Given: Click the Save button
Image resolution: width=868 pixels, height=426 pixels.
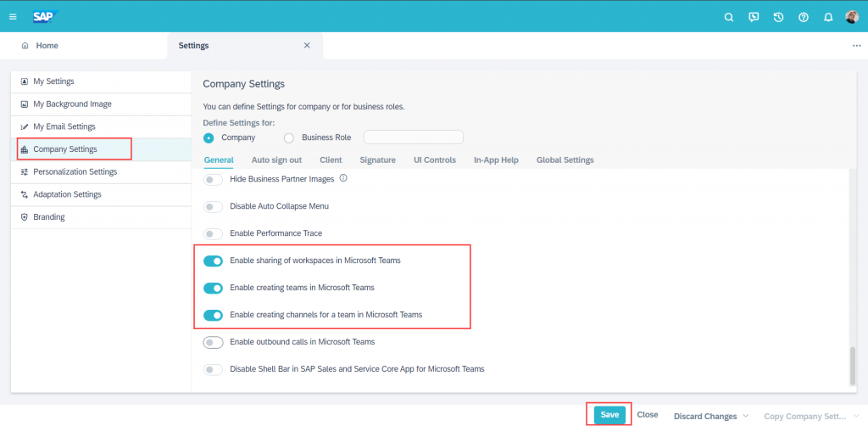Looking at the screenshot, I should pyautogui.click(x=609, y=415).
